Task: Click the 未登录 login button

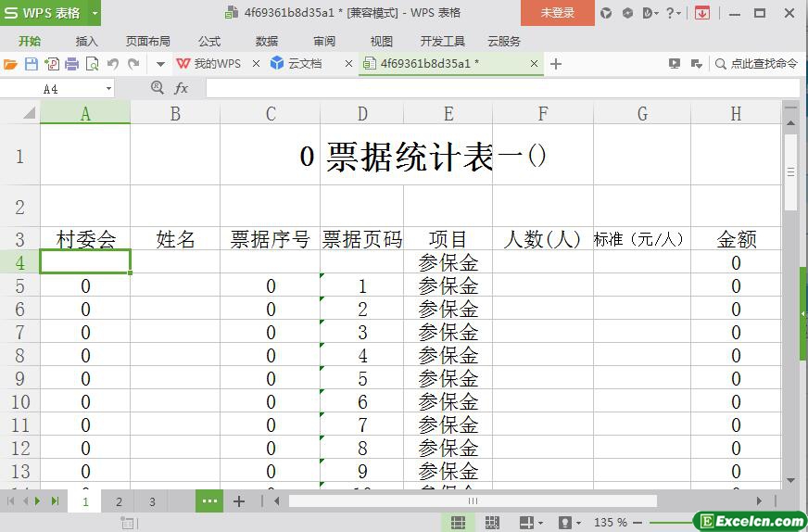Action: pos(557,13)
